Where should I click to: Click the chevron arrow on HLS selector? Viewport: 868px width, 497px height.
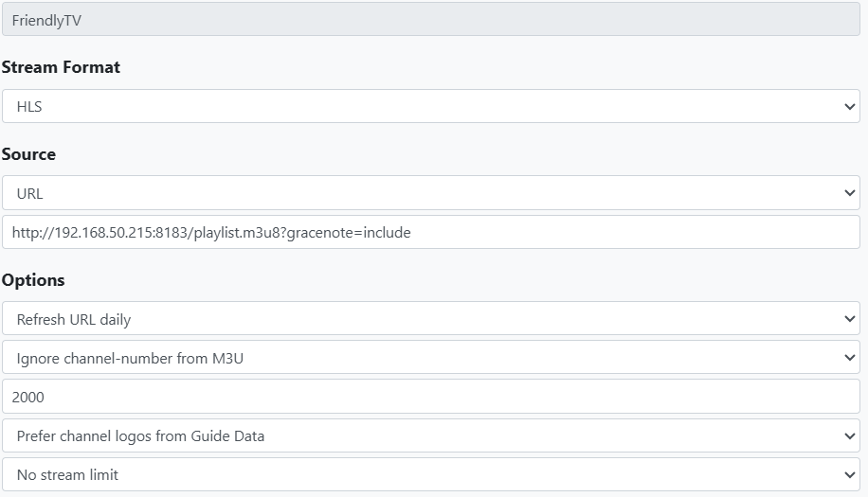coord(849,107)
